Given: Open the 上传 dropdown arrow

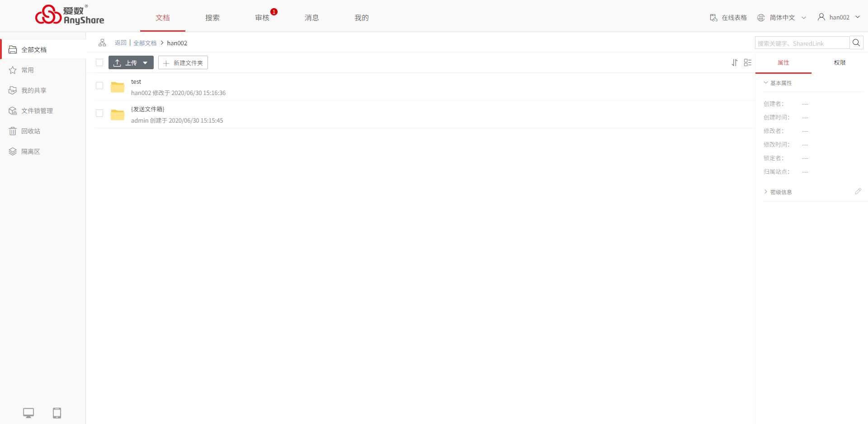Looking at the screenshot, I should (x=145, y=63).
